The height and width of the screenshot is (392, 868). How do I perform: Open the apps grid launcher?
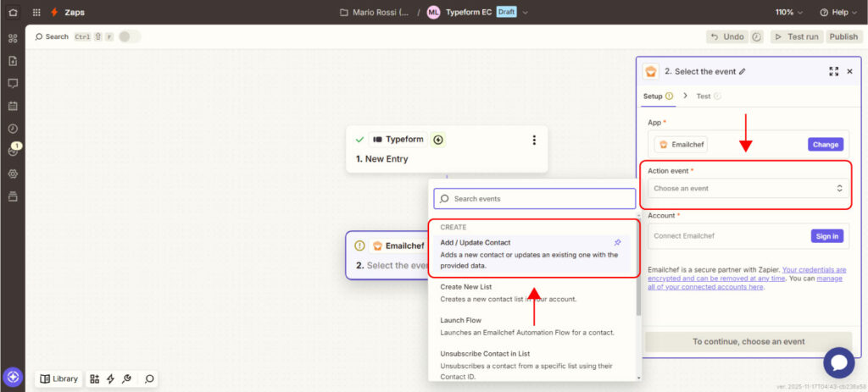[36, 12]
